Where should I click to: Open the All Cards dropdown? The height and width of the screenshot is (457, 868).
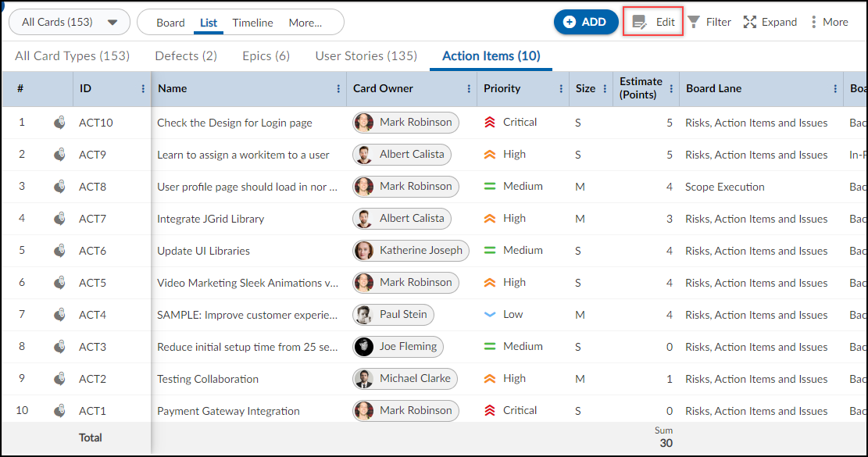[69, 21]
